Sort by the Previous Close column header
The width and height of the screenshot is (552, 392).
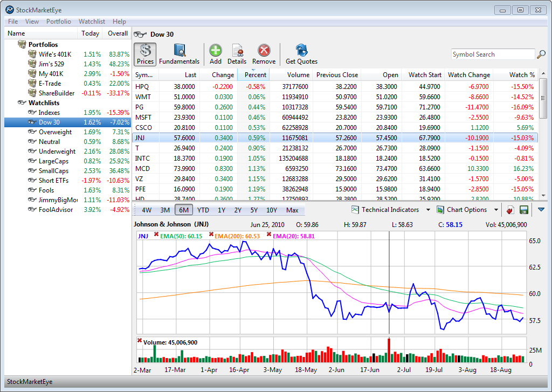[x=337, y=74]
